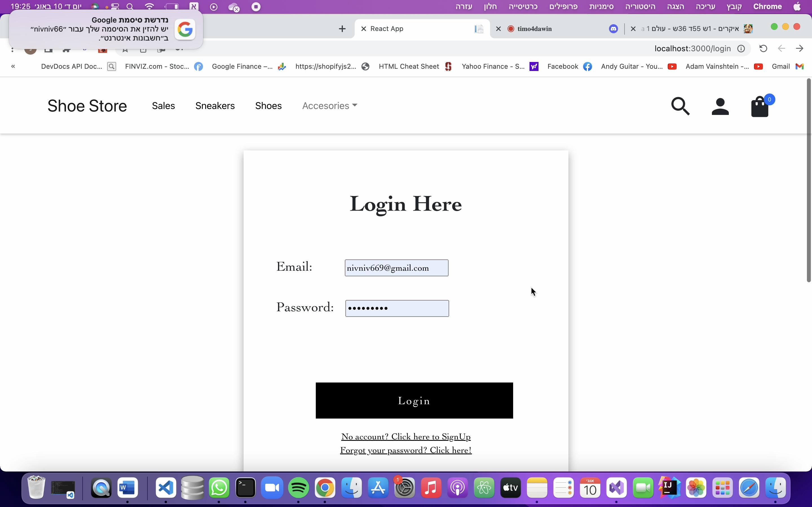Open the Terminal from the Dock
Screen dimensions: 812x507
245,489
